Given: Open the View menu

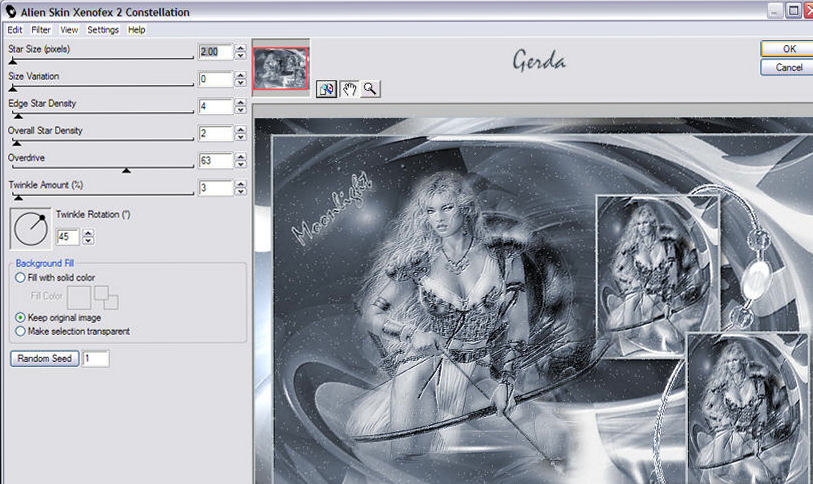Looking at the screenshot, I should (x=69, y=30).
